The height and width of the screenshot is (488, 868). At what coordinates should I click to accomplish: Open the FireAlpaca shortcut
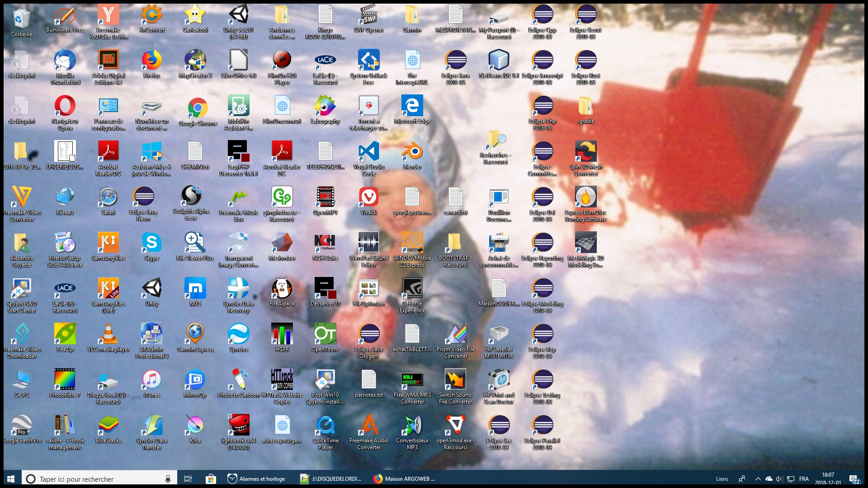click(x=282, y=288)
